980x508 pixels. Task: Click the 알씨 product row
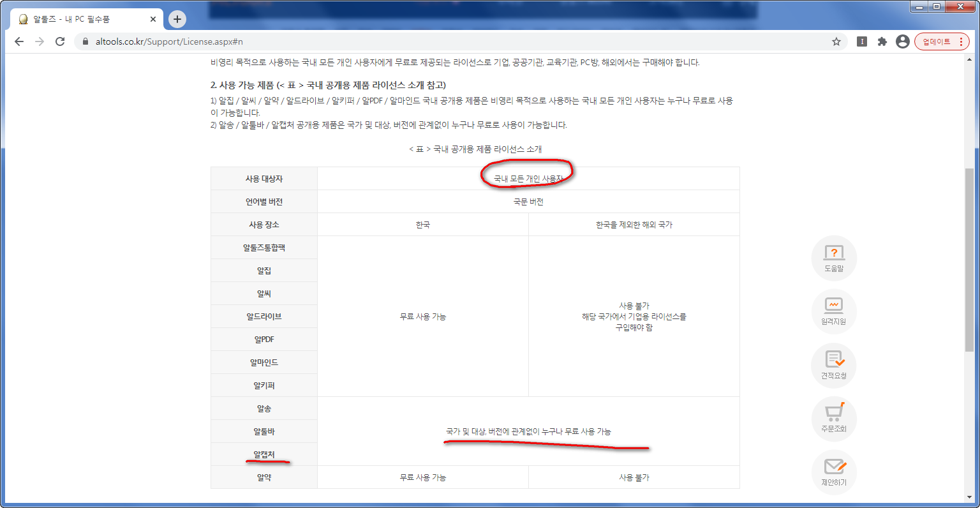[264, 294]
